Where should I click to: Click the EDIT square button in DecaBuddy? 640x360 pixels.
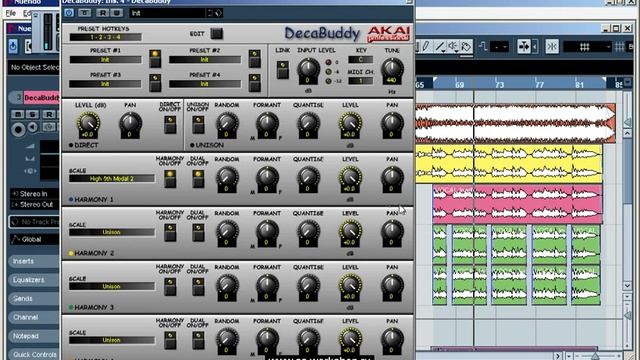tap(216, 33)
